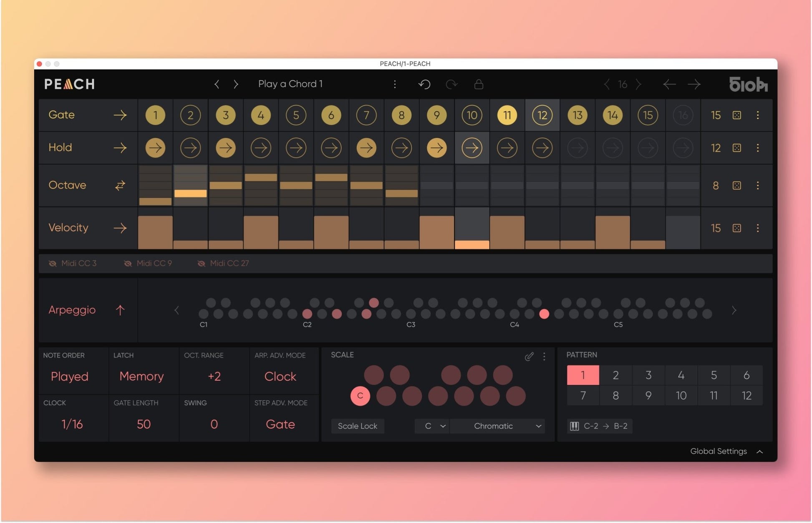Click the Bloom brand logo
The height and width of the screenshot is (523, 812).
749,84
